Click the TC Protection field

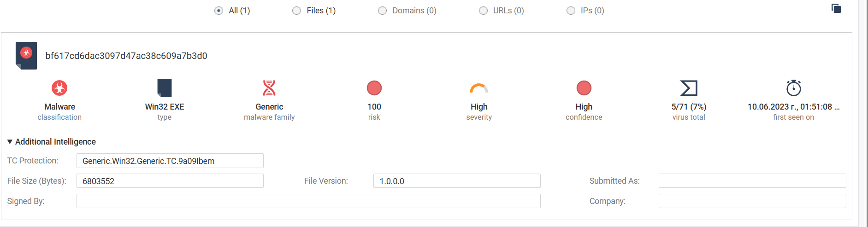[x=170, y=161]
